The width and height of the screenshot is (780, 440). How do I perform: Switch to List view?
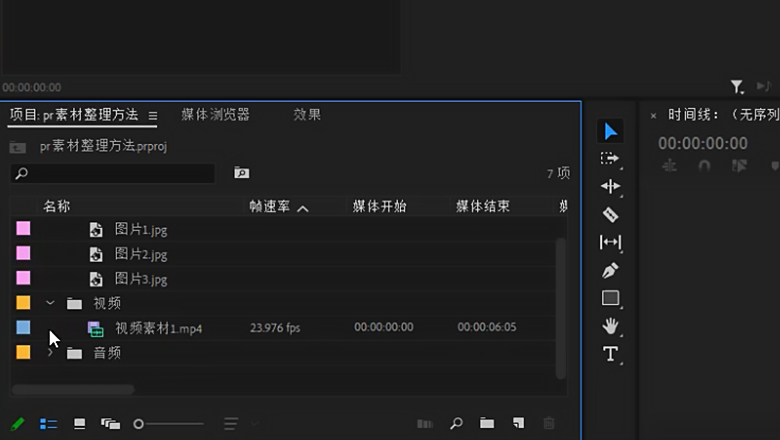click(x=48, y=424)
